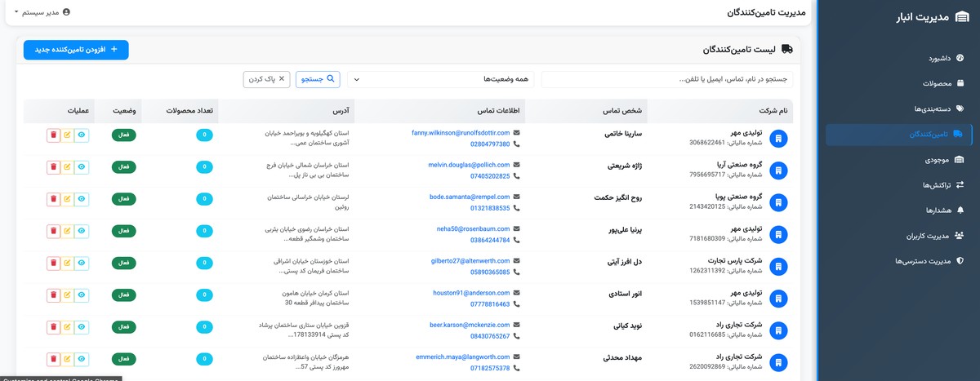View supplier with email fanny.wilkinson (eye icon)
The image size is (980, 381).
(x=81, y=135)
